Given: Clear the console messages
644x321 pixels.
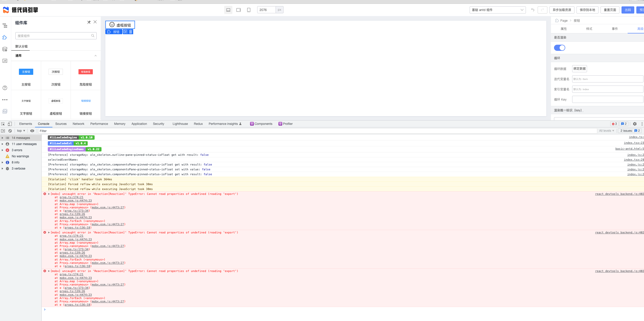Looking at the screenshot, I should tap(10, 131).
